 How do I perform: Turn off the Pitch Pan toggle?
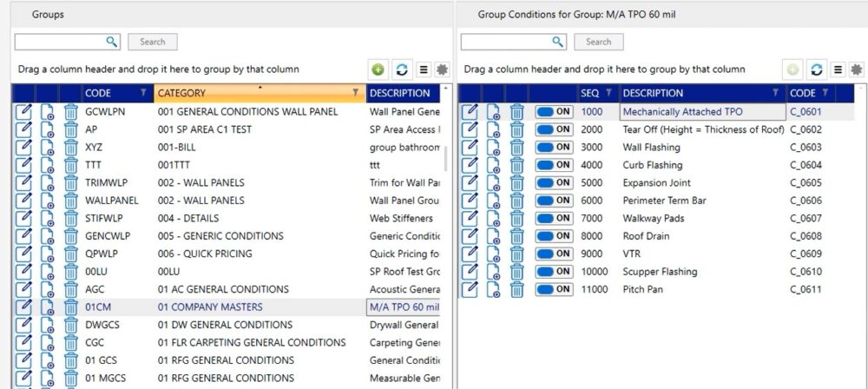pyautogui.click(x=554, y=289)
